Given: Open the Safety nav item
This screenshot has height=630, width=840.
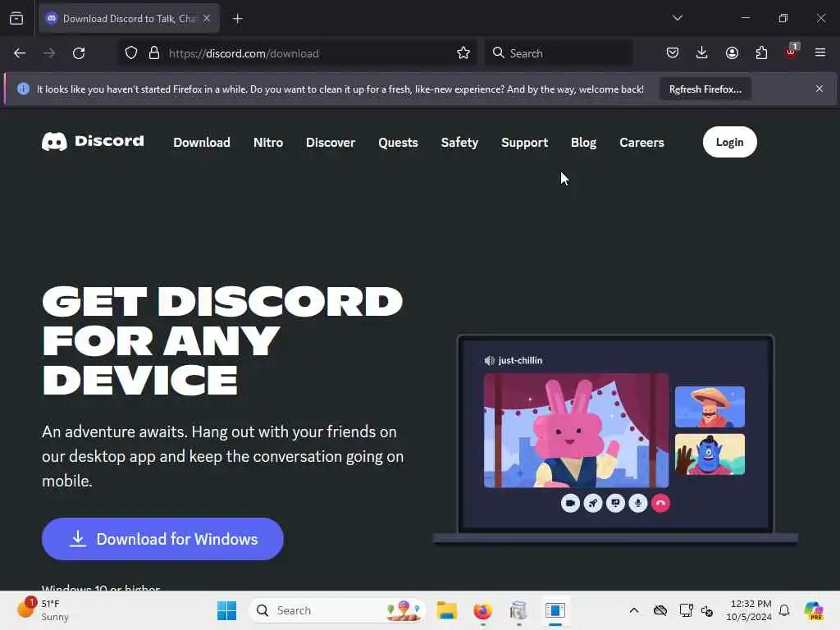Looking at the screenshot, I should pyautogui.click(x=459, y=143).
